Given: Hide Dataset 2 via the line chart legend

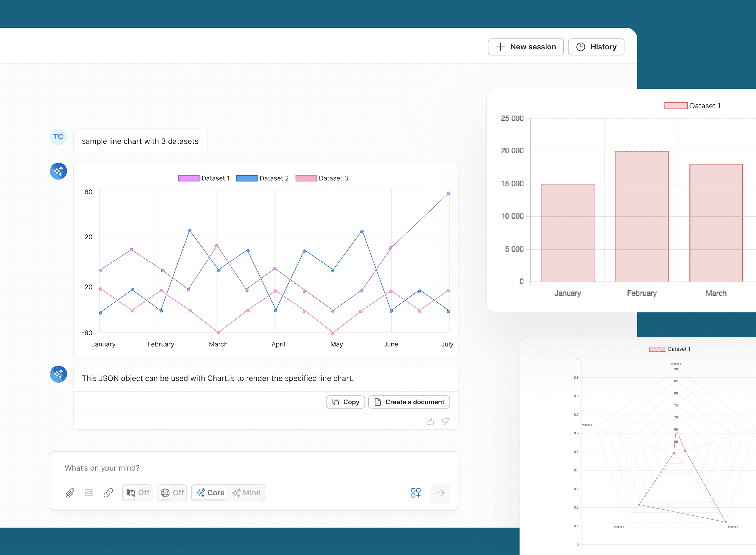Looking at the screenshot, I should [x=263, y=178].
